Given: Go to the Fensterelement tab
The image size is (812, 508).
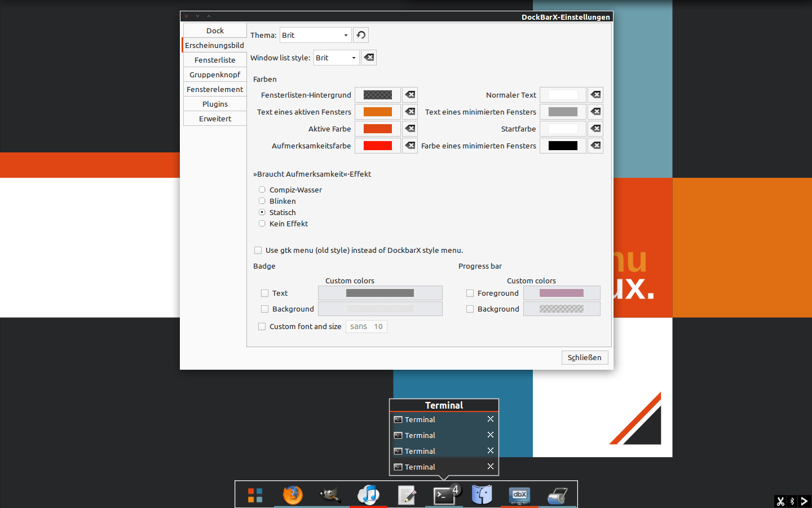Looking at the screenshot, I should point(215,89).
